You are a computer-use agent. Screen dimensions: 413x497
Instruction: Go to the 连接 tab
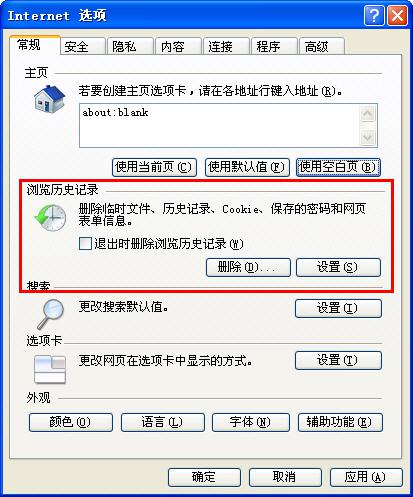[226, 46]
